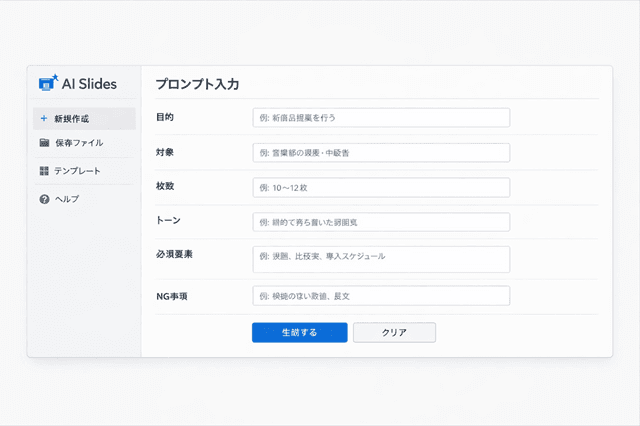Click the プロンプト入力 heading
Image resolution: width=640 pixels, height=426 pixels.
tap(197, 84)
